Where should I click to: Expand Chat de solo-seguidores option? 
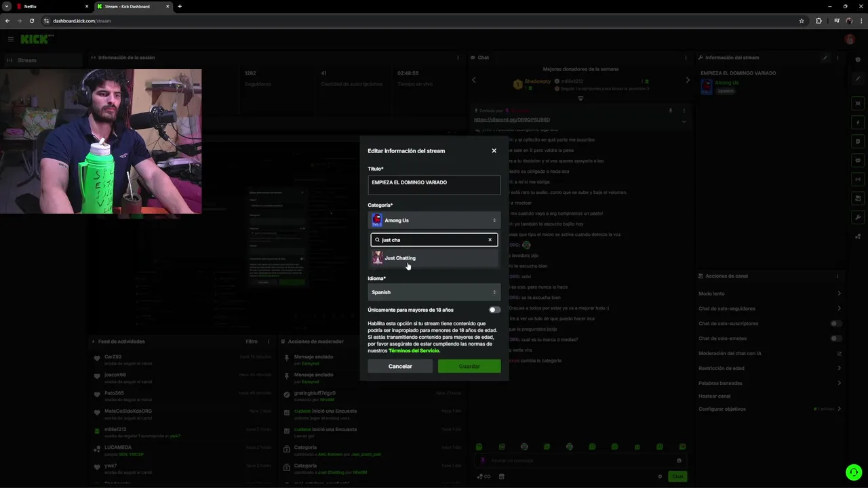coord(770,308)
